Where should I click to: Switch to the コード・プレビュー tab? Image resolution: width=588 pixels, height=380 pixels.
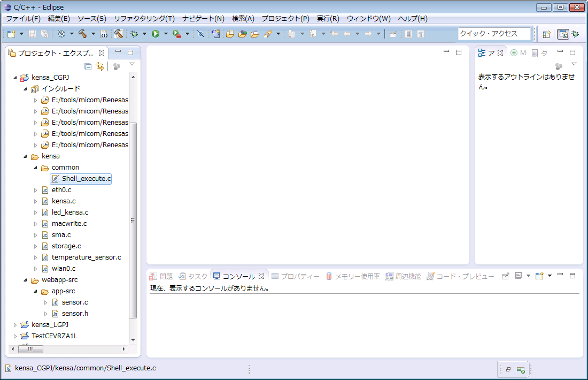click(460, 276)
